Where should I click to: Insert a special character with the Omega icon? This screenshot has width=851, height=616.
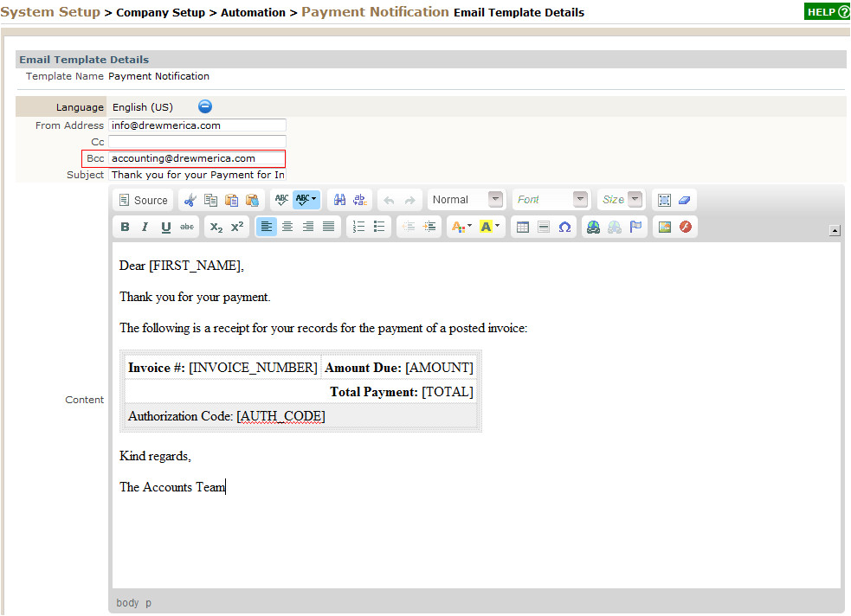564,228
